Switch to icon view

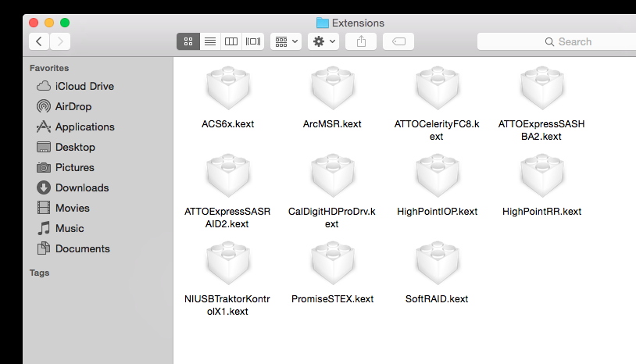188,41
